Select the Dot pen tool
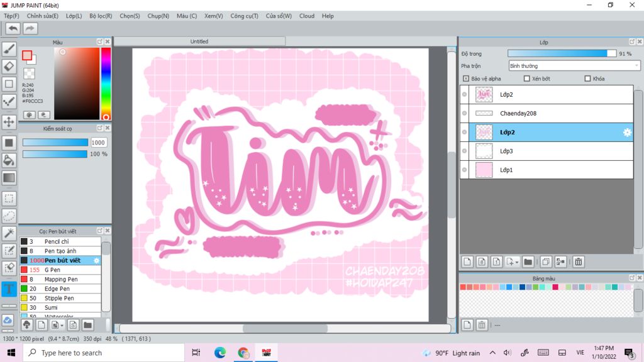The height and width of the screenshot is (362, 644). pyautogui.click(x=9, y=101)
